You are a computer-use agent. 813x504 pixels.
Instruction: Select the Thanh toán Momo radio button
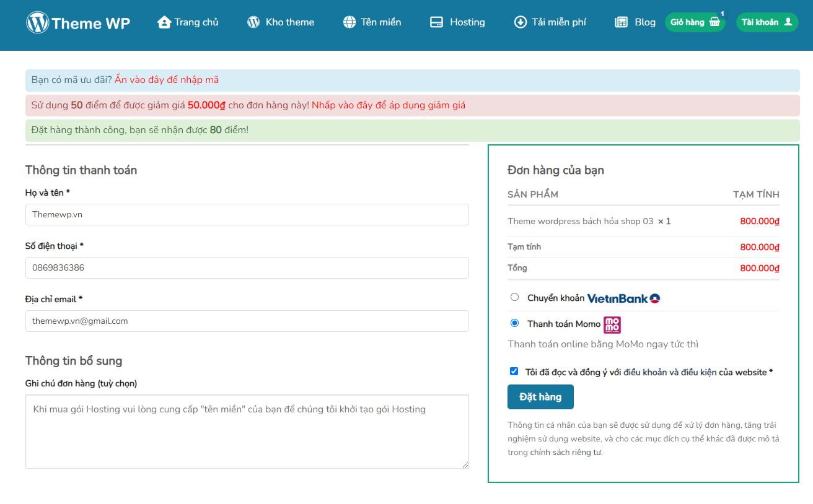(x=514, y=323)
